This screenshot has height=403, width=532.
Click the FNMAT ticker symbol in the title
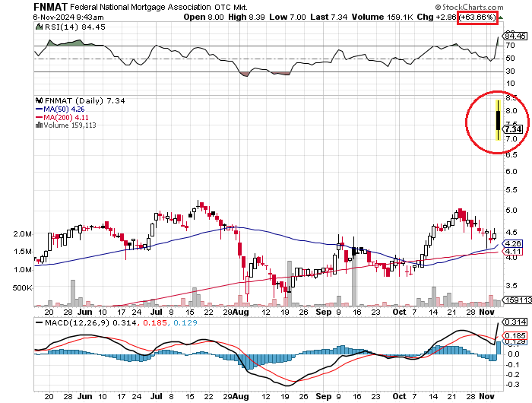point(51,7)
